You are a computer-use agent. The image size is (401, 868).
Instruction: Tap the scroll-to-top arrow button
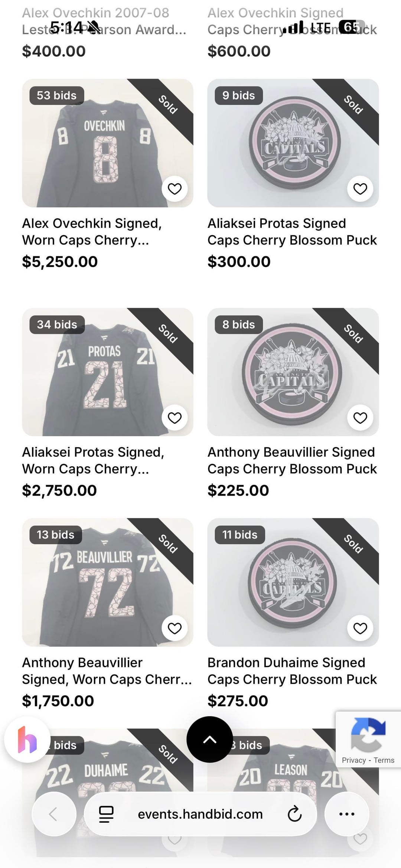pyautogui.click(x=210, y=739)
